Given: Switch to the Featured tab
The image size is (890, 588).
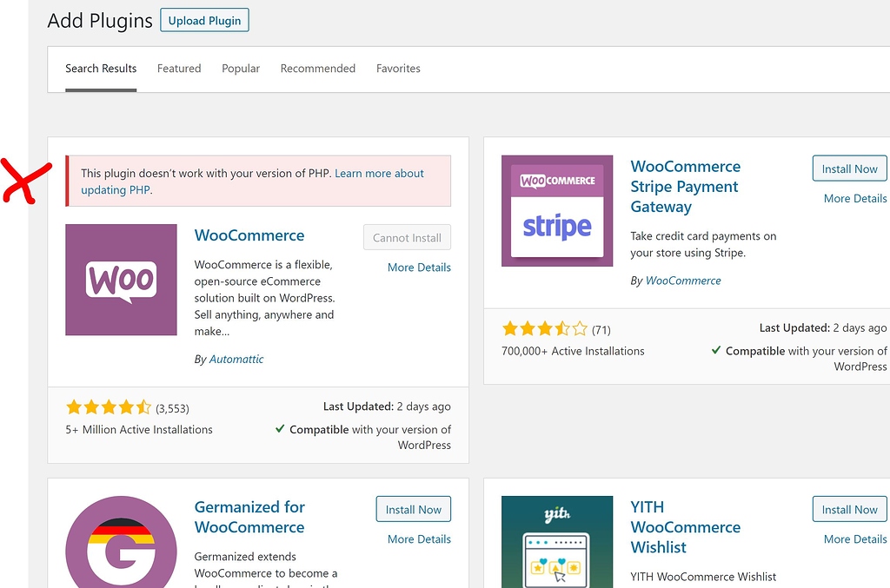Looking at the screenshot, I should 179,68.
